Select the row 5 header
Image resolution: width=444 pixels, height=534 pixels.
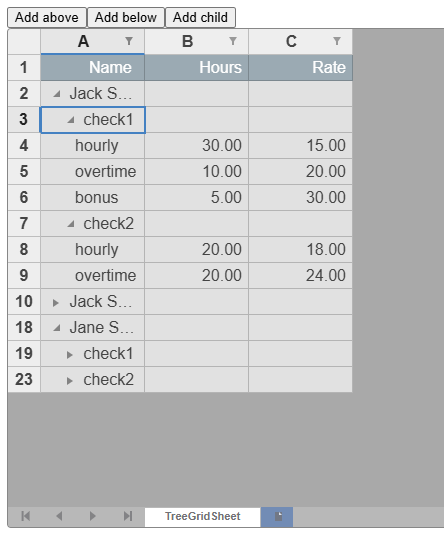(x=24, y=171)
